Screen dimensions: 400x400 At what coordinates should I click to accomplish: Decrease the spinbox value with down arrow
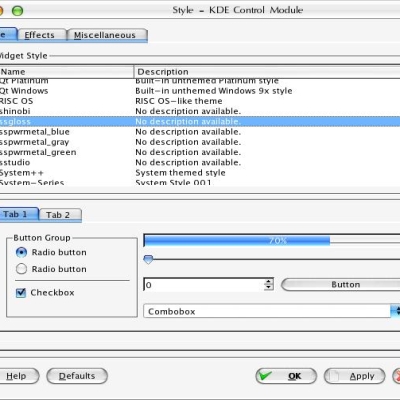(268, 288)
